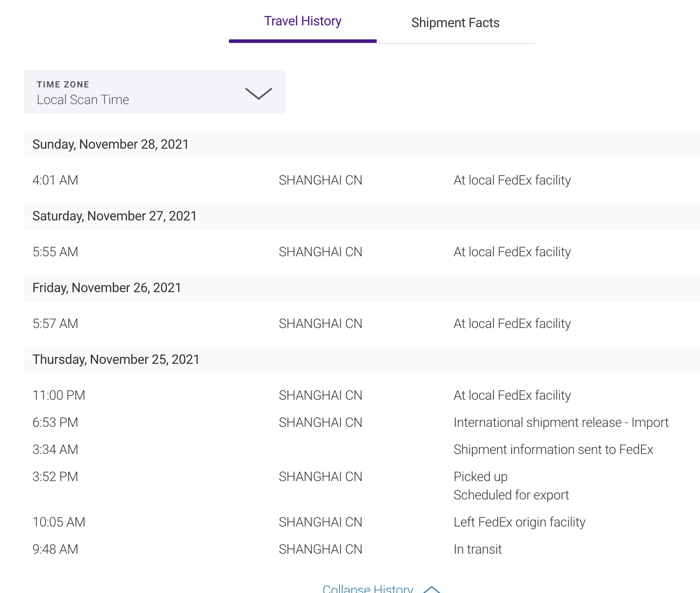Select the Shipment information sent to FedEx entry
This screenshot has height=593, width=700.
click(x=553, y=450)
